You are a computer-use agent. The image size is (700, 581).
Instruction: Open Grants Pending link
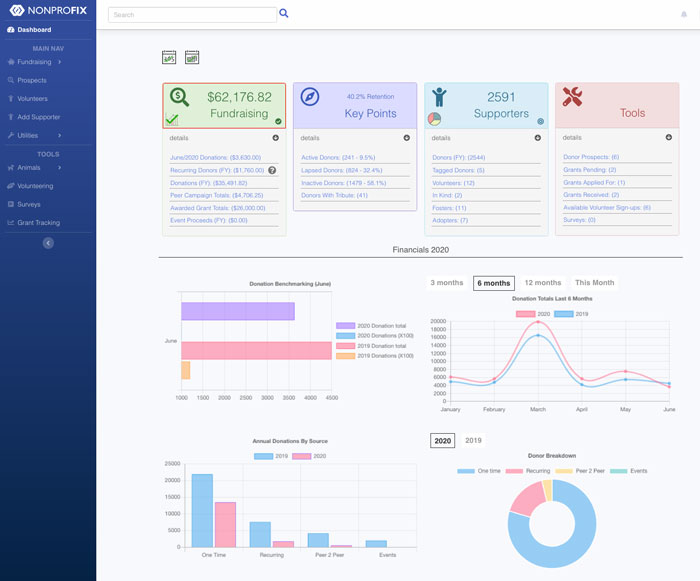point(589,170)
